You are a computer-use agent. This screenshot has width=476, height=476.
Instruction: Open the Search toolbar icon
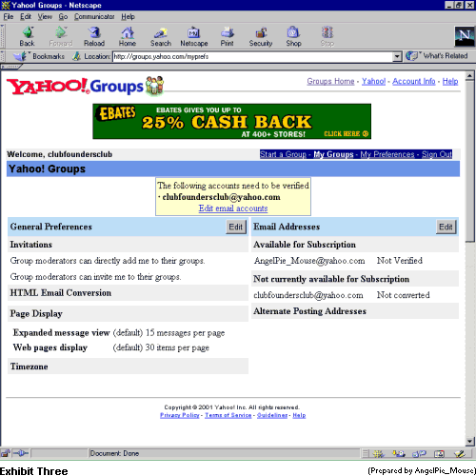click(x=161, y=36)
